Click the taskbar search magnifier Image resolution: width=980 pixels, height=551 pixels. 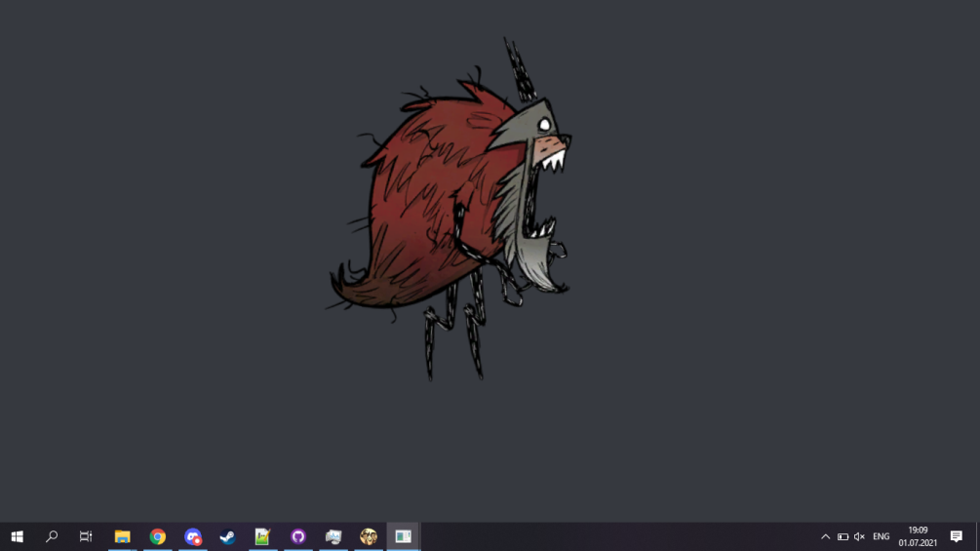click(52, 536)
